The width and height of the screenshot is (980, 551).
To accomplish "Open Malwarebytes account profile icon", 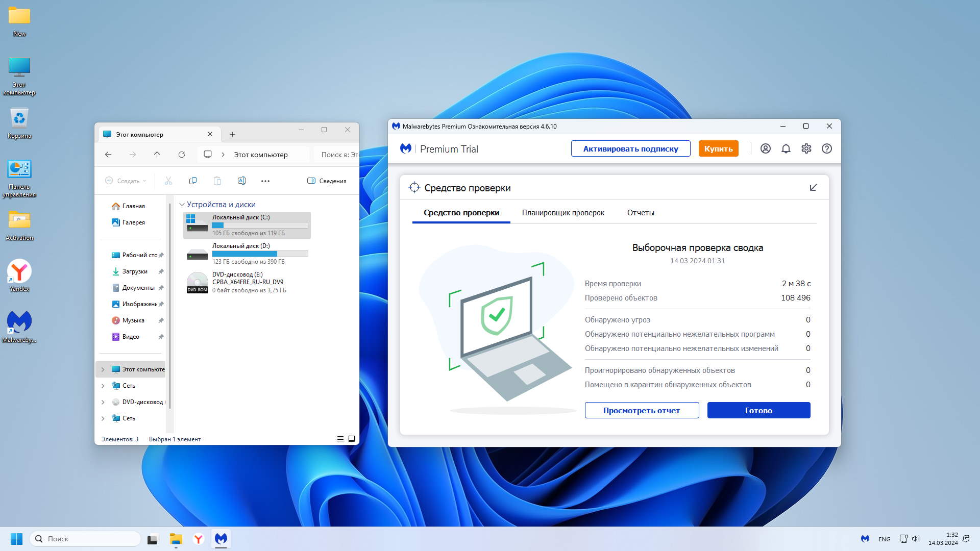I will 765,148.
